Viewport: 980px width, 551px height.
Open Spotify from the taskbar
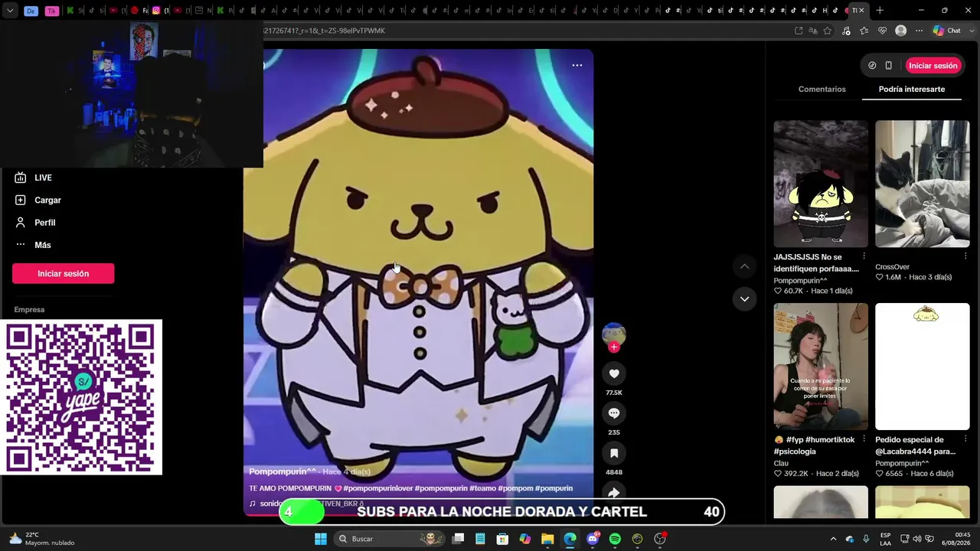(x=615, y=539)
